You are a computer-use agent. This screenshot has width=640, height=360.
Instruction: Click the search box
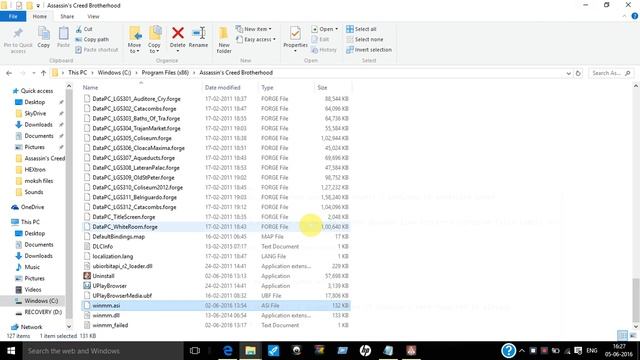pos(611,73)
